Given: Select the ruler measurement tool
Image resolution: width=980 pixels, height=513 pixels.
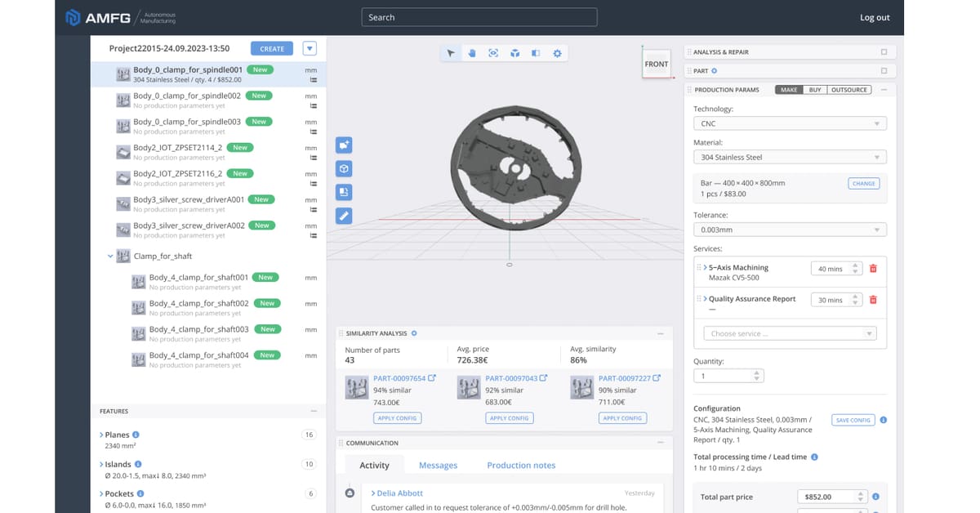Looking at the screenshot, I should 344,216.
